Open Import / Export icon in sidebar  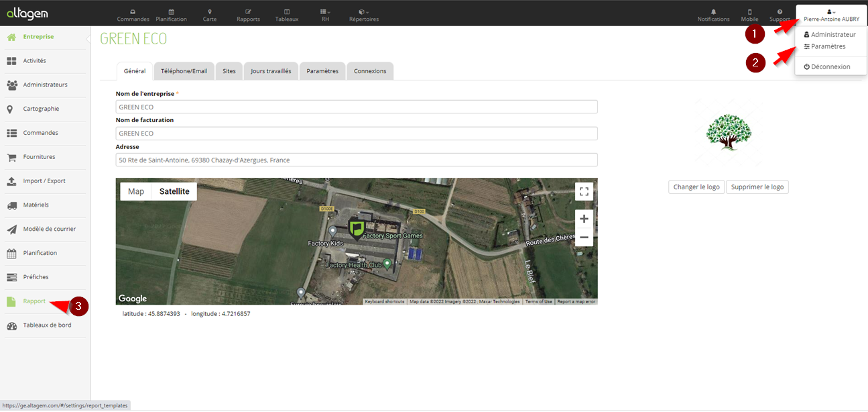pyautogui.click(x=11, y=181)
